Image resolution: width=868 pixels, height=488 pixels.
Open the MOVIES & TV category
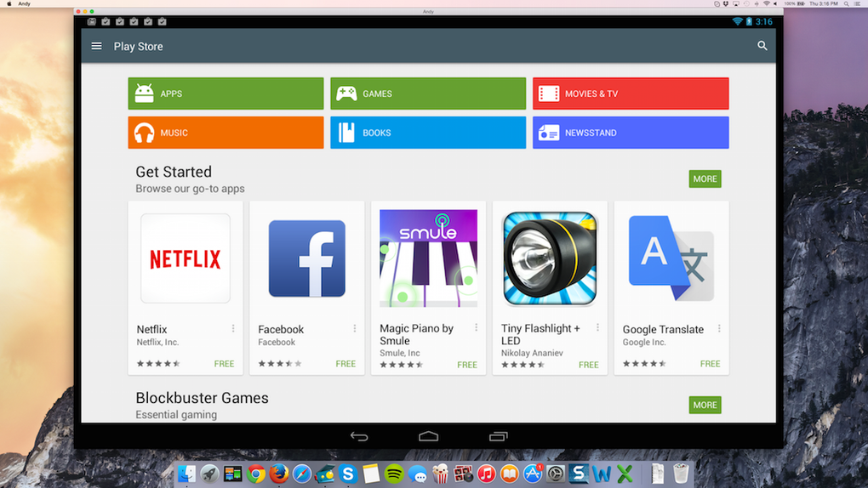coord(631,94)
